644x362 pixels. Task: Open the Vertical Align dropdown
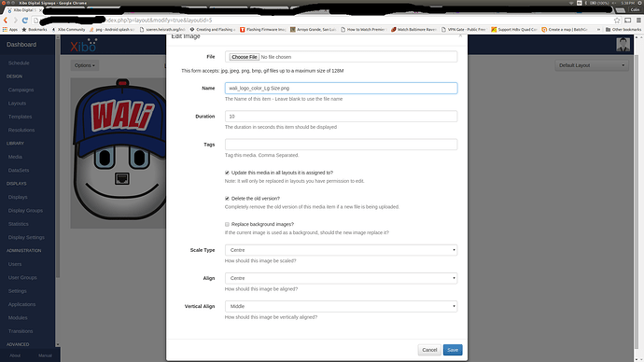341,307
